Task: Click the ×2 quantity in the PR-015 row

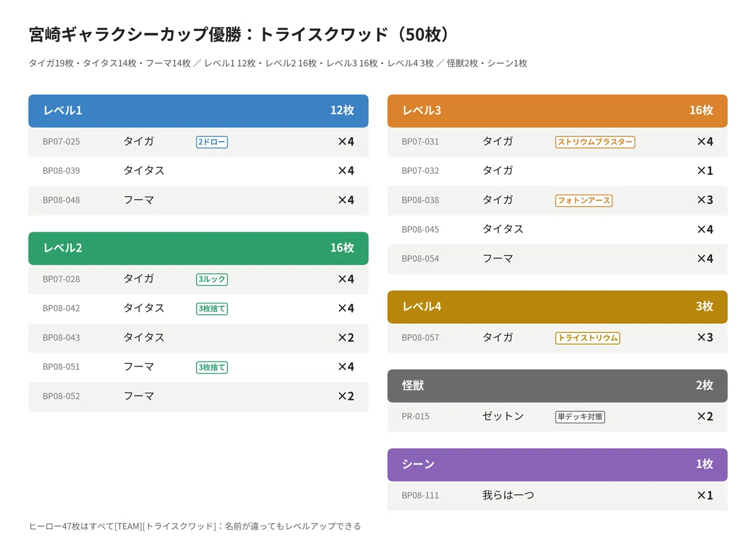Action: [705, 416]
